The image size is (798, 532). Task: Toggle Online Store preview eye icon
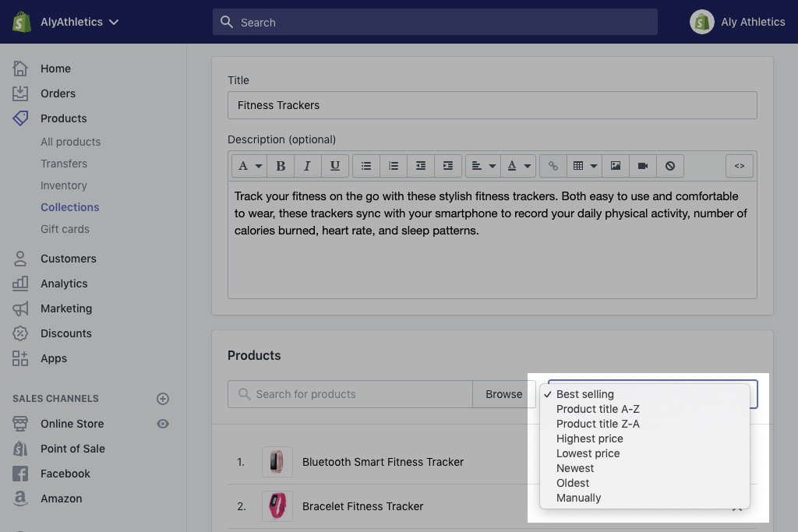(163, 424)
